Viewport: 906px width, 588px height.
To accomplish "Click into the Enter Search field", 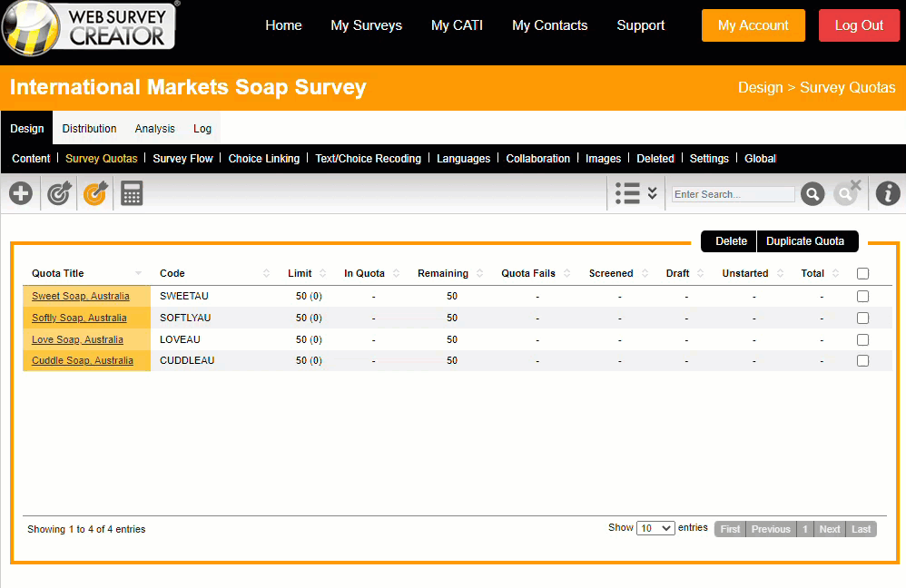I will pos(733,194).
